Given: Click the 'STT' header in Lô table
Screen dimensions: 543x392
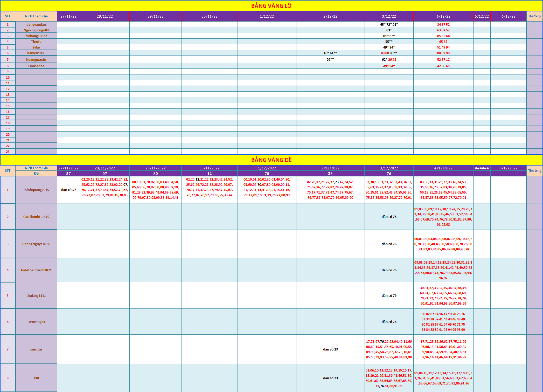Looking at the screenshot, I should 8,16.
